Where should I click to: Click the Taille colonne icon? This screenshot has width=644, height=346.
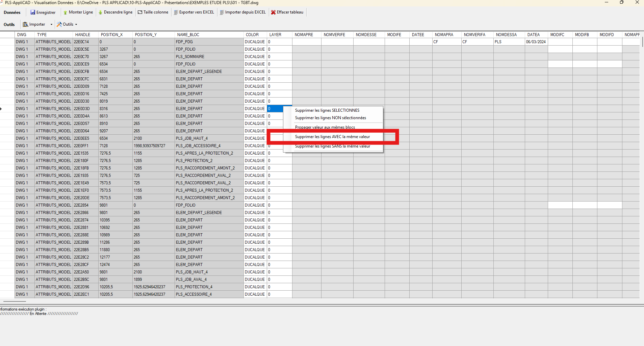(140, 12)
